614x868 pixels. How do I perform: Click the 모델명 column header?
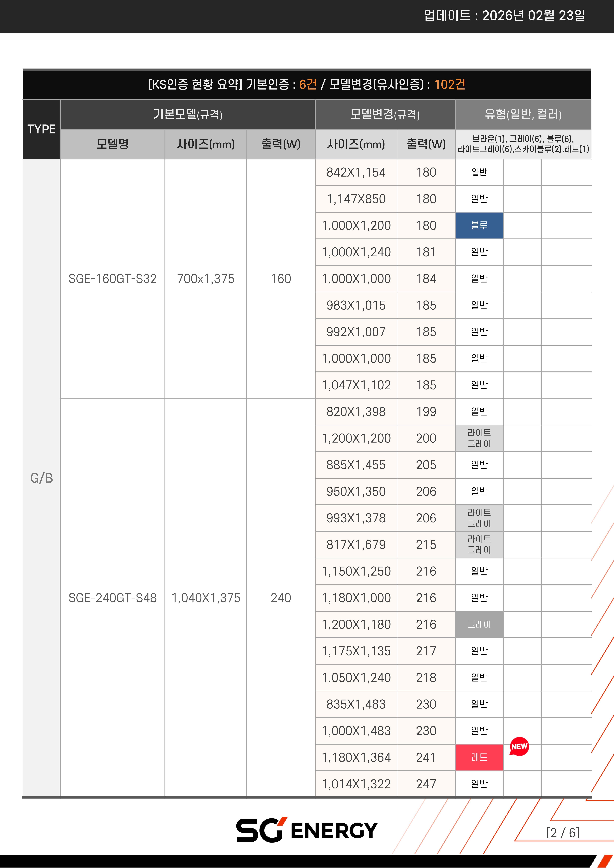coord(112,144)
